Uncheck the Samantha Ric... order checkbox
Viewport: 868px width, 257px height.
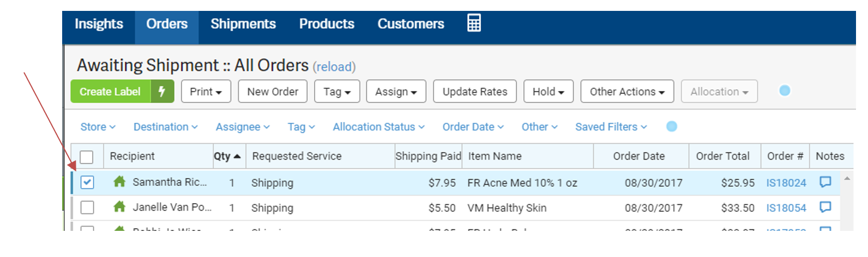coord(87,182)
